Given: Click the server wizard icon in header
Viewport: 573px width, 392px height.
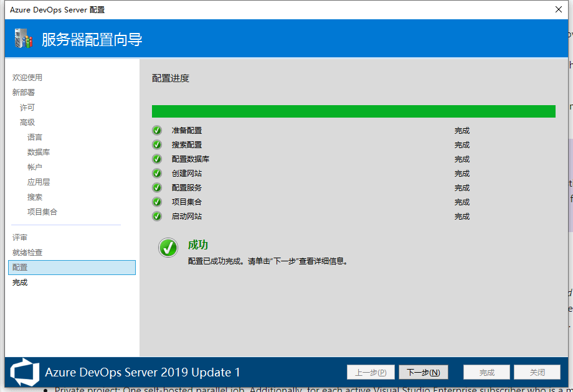Looking at the screenshot, I should [23, 39].
